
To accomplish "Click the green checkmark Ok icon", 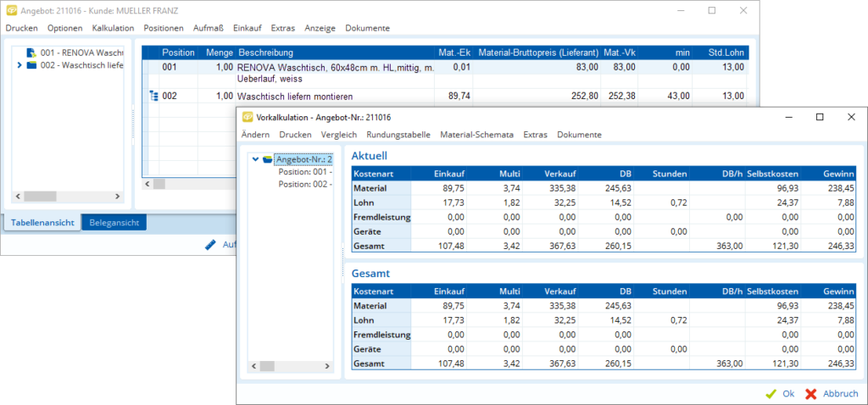I will [771, 393].
